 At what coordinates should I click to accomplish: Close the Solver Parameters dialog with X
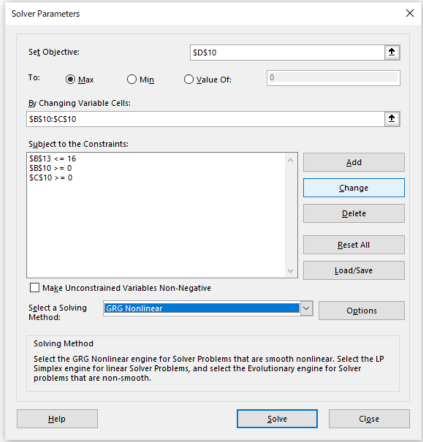(x=410, y=13)
